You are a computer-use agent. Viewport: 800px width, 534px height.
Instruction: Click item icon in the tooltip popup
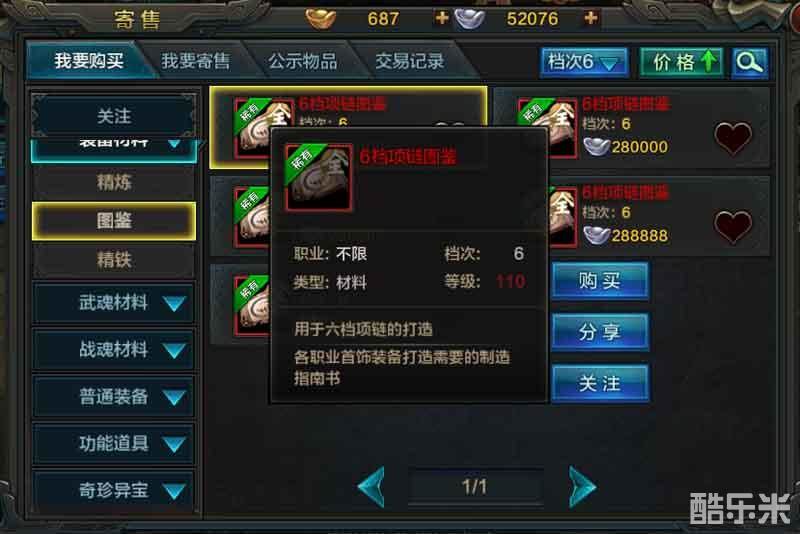319,177
